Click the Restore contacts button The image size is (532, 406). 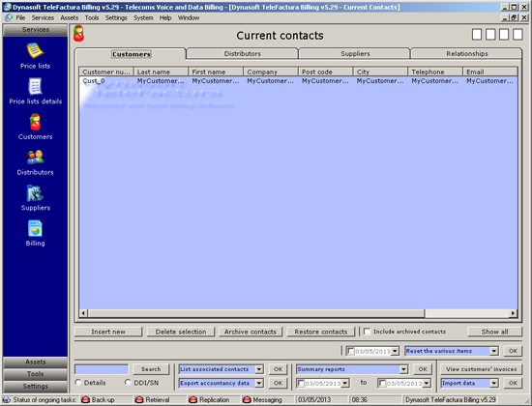[x=321, y=332]
